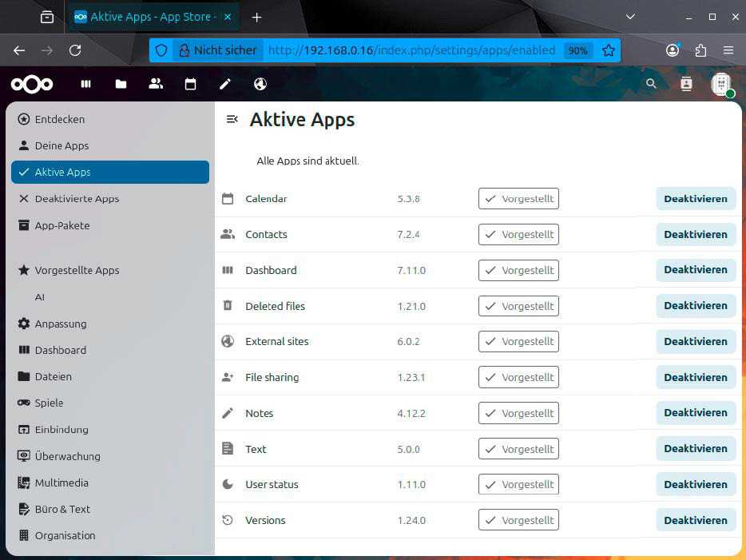The height and width of the screenshot is (560, 746).
Task: Deactivate the Notes app
Action: tap(696, 412)
